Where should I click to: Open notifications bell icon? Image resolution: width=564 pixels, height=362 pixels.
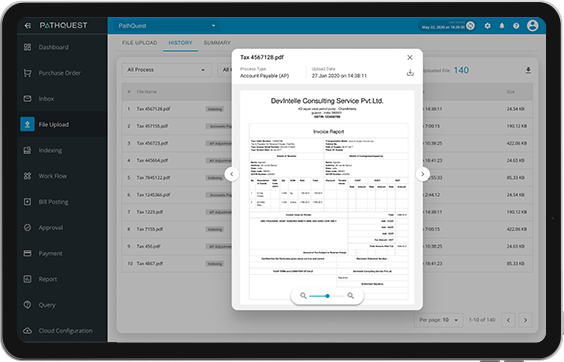point(502,26)
